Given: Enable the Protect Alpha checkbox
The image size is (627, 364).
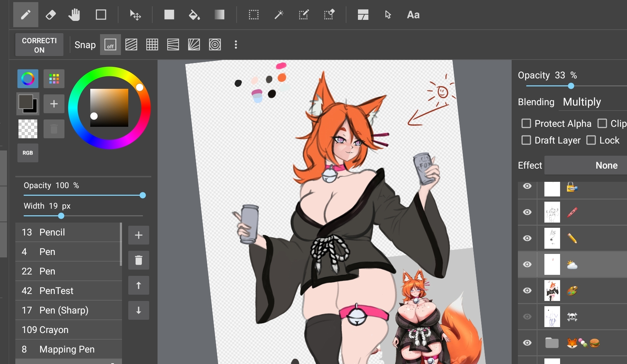Looking at the screenshot, I should [x=526, y=123].
